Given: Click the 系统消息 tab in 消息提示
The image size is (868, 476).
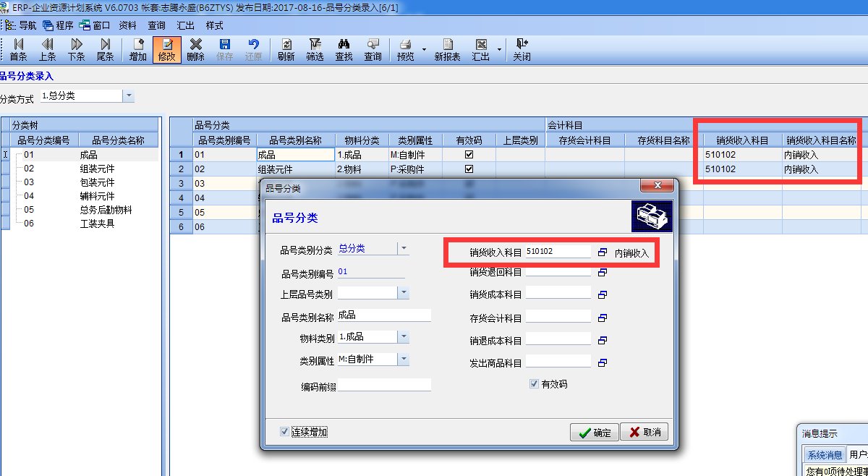Looking at the screenshot, I should pyautogui.click(x=824, y=455).
